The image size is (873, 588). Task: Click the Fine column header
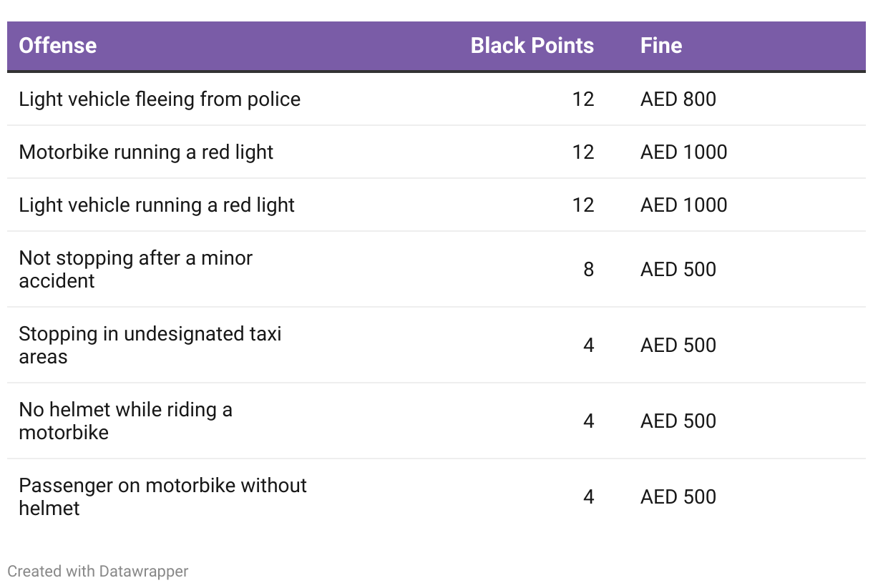661,46
